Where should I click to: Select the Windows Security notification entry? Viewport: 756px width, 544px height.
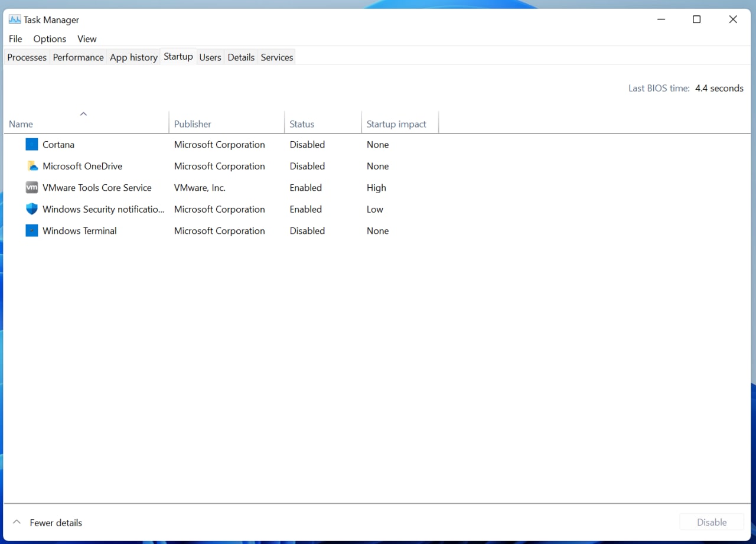click(103, 209)
